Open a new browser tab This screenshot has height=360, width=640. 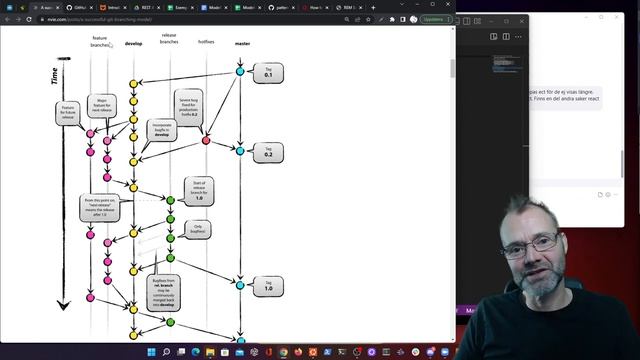point(373,7)
